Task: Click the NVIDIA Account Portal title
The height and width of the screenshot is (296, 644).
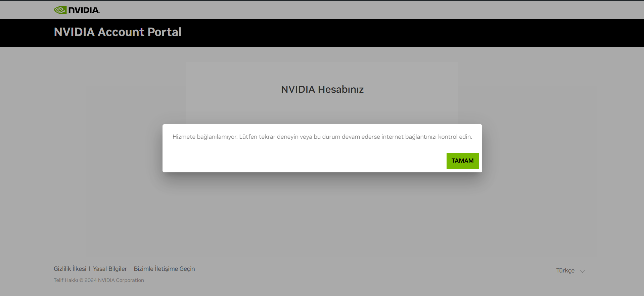Action: (x=118, y=32)
